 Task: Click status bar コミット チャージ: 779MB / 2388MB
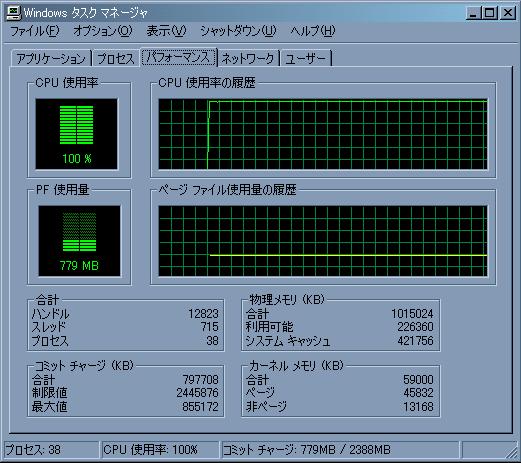[x=340, y=450]
